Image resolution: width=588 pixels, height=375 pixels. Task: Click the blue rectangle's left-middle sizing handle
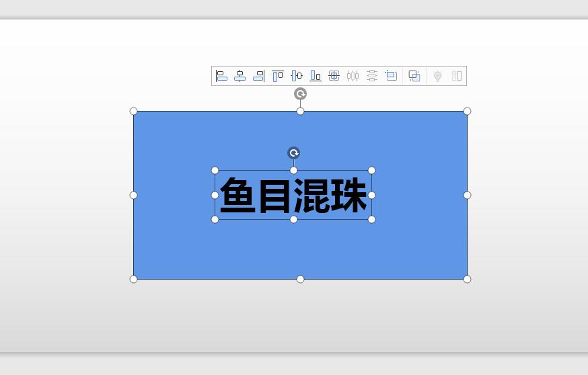tap(133, 195)
